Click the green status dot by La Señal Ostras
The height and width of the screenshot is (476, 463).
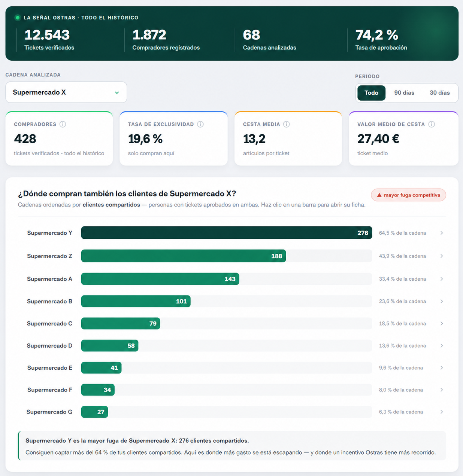(x=18, y=18)
